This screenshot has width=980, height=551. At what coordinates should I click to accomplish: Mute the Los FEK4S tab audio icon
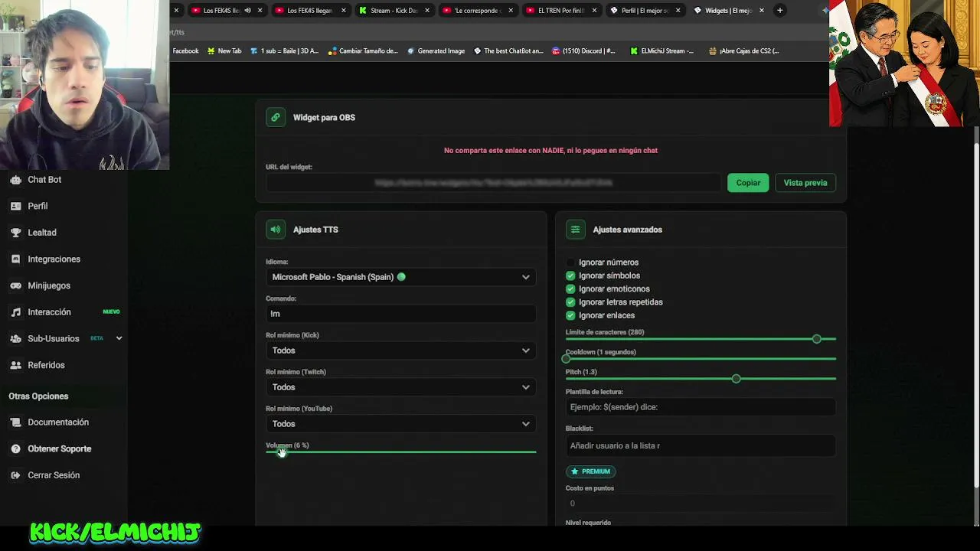click(x=247, y=11)
